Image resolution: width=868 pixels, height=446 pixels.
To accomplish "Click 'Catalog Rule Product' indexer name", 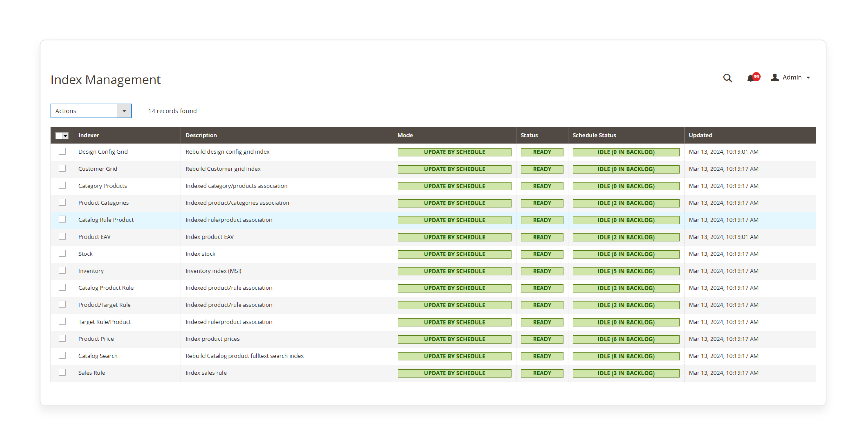I will point(106,220).
